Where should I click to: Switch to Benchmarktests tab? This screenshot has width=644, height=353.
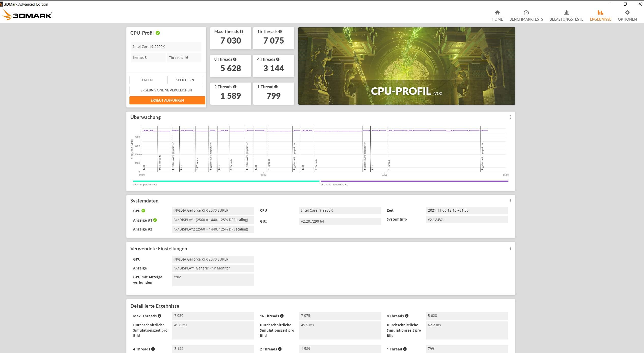(526, 16)
